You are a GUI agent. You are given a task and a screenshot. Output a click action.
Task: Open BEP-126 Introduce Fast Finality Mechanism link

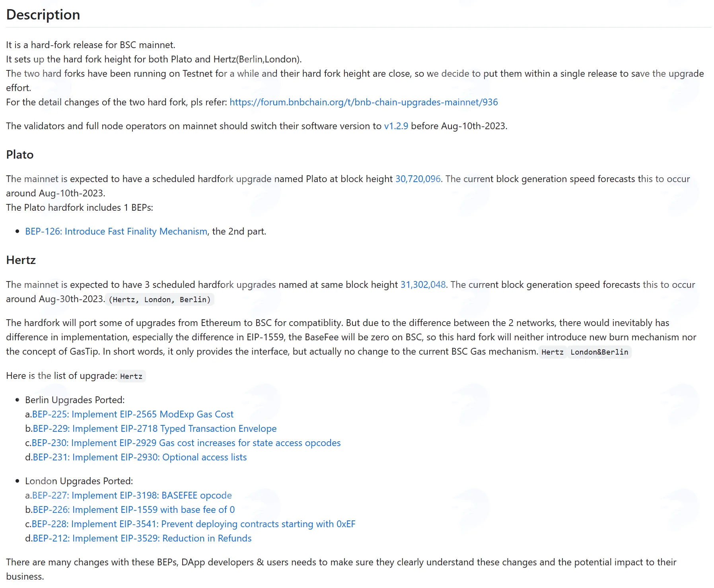[116, 231]
